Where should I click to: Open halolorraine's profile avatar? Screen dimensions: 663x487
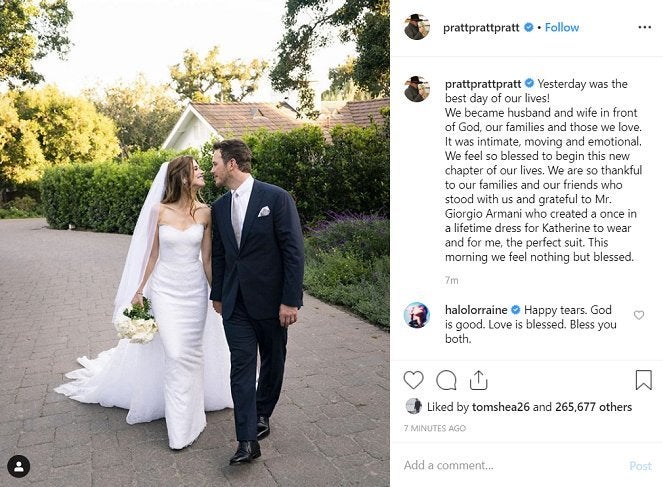pyautogui.click(x=417, y=315)
